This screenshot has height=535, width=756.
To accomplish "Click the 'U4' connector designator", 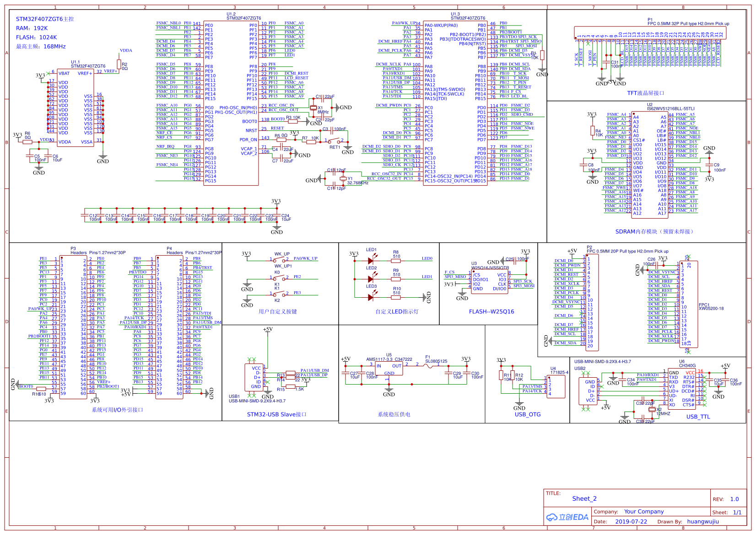I will (x=553, y=369).
